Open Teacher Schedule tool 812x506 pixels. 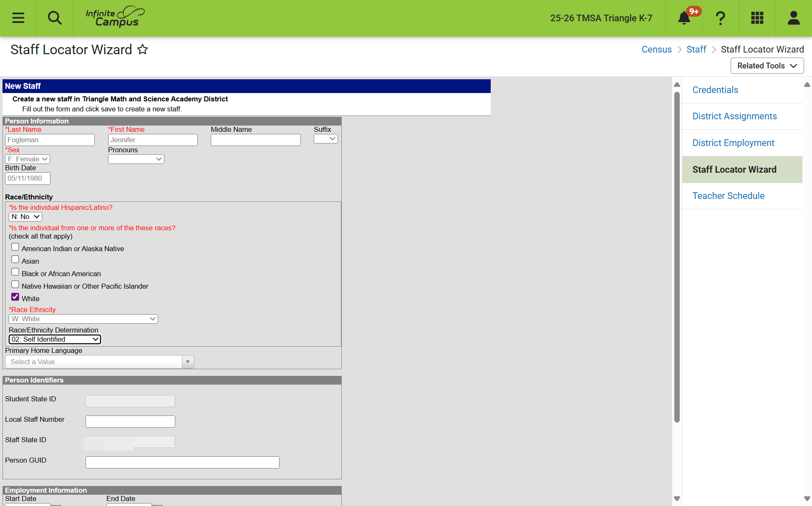728,196
